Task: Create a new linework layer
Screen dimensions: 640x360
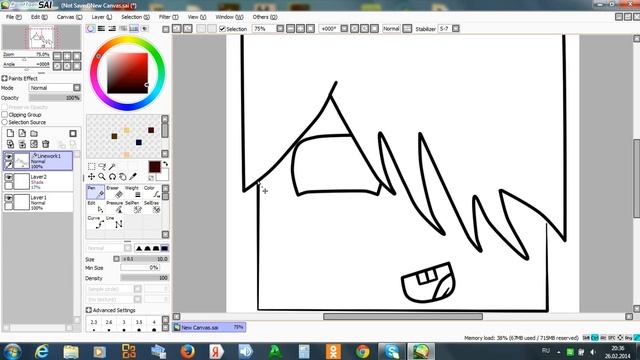Action: (x=22, y=133)
